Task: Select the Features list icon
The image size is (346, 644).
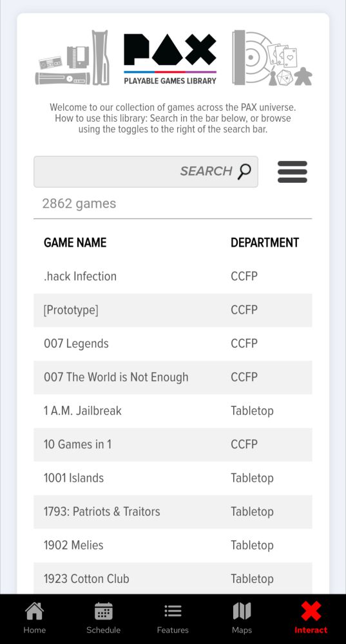Action: coord(173,611)
